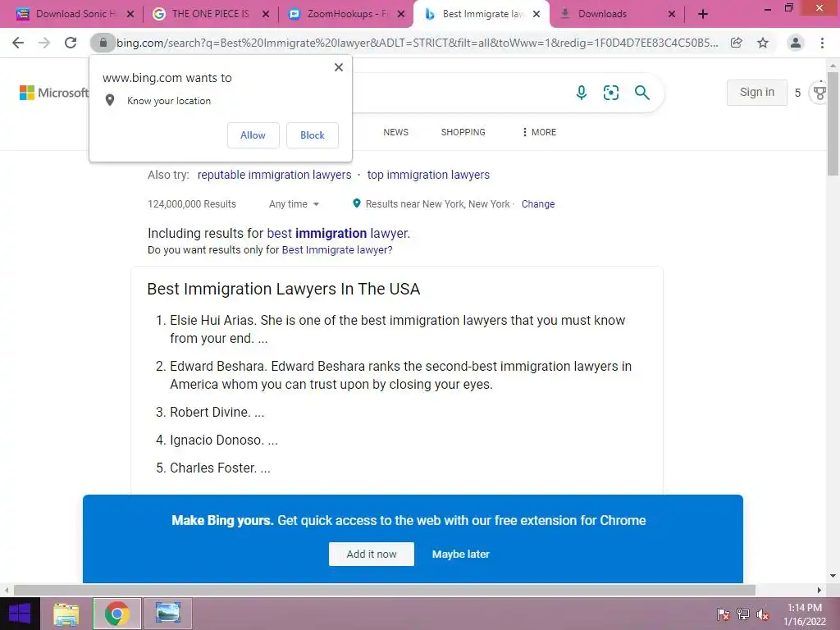The width and height of the screenshot is (840, 630).
Task: Open the Chrome profile avatar
Action: point(796,43)
